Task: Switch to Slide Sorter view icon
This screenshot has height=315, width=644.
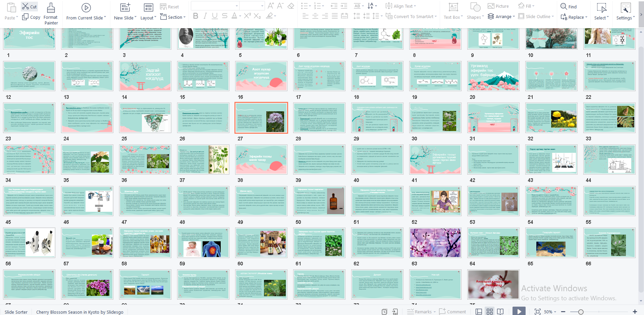Action: [x=490, y=311]
